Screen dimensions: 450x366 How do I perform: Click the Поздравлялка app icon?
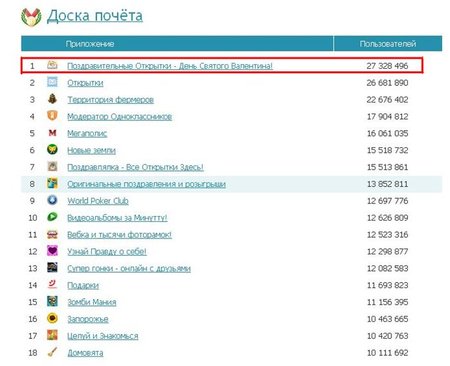click(52, 166)
